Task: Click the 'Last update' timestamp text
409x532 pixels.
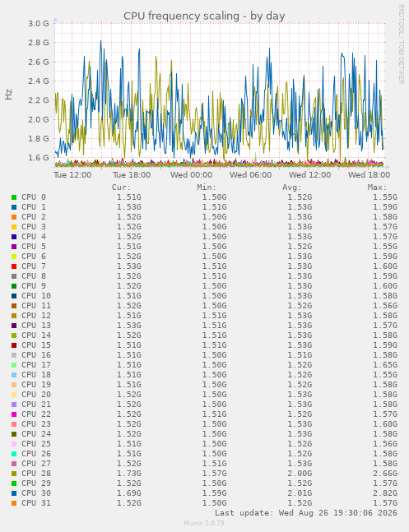Action: tap(306, 512)
